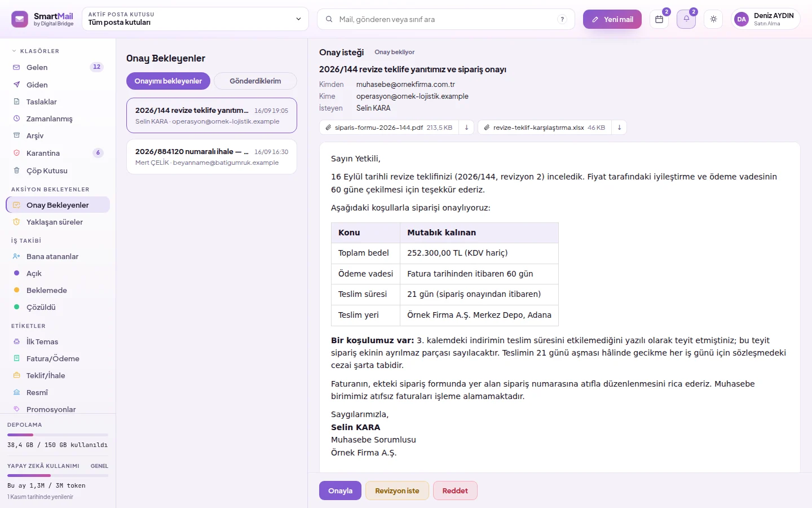Select Onay Bekleyenler sidebar item
Viewport: 812px width, 508px height.
[x=58, y=205]
